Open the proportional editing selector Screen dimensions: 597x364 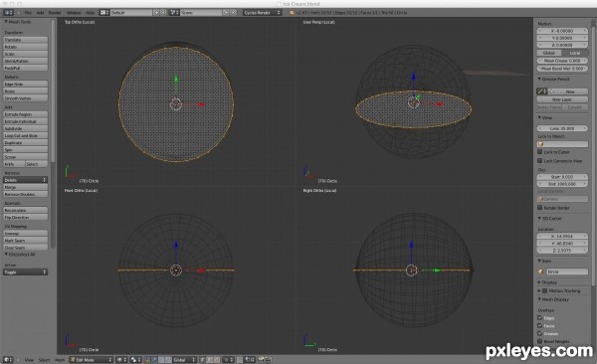point(229,360)
